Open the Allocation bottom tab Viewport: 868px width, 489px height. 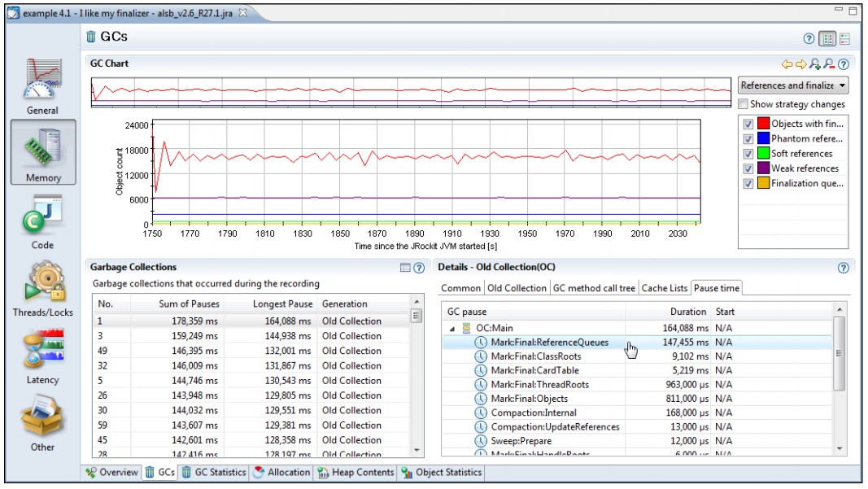(x=281, y=473)
